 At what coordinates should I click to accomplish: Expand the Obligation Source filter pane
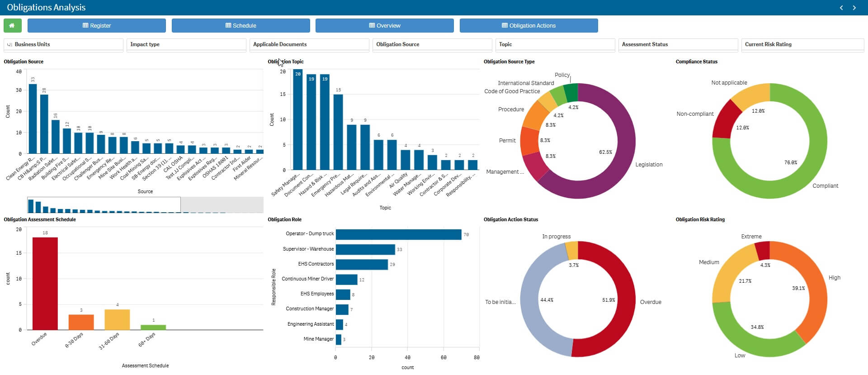coord(432,44)
